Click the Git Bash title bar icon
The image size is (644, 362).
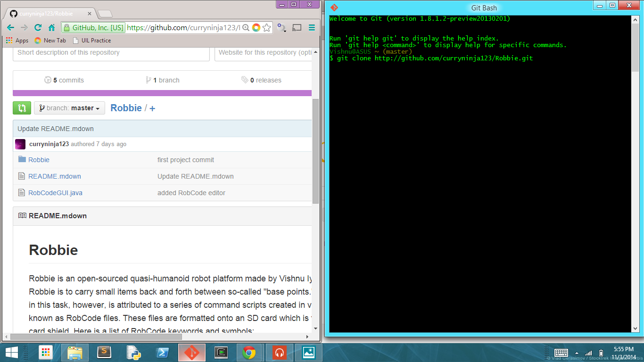334,8
